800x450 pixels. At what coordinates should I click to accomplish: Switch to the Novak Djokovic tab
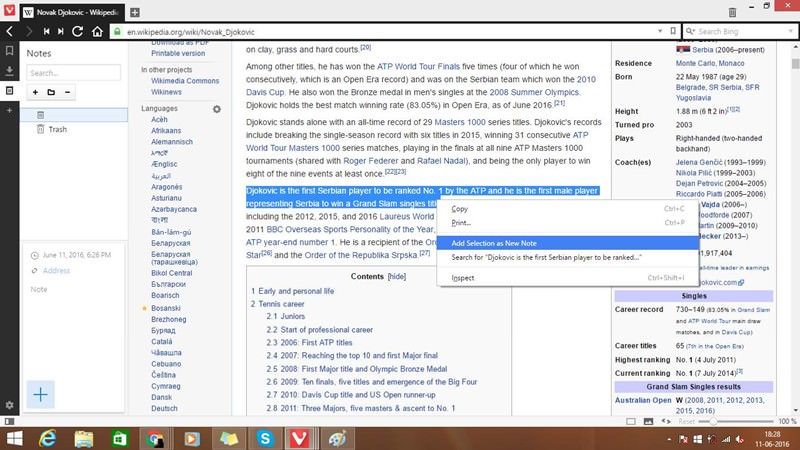coord(71,12)
